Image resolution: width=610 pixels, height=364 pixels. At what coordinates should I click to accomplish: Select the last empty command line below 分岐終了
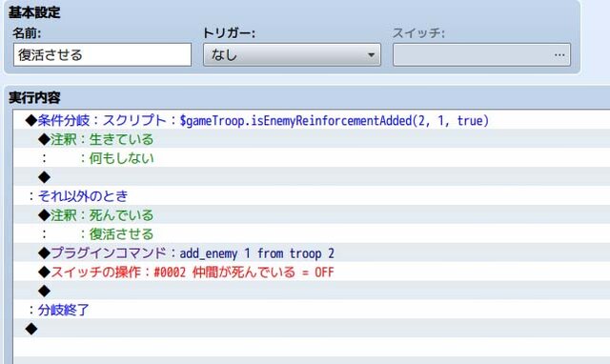(312, 329)
